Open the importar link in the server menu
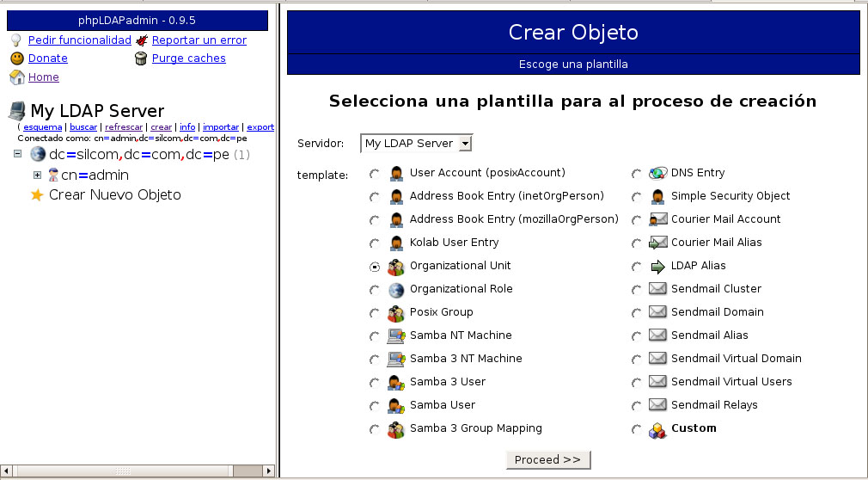This screenshot has width=868, height=480. [x=220, y=127]
